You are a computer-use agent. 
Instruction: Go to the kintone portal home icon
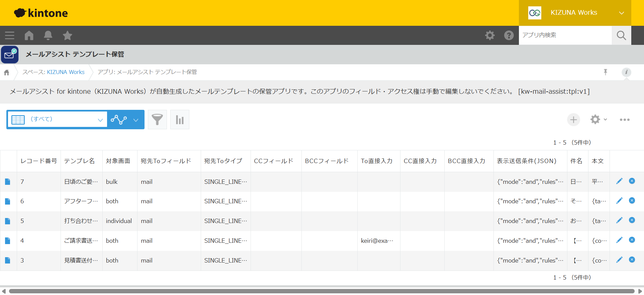(29, 35)
